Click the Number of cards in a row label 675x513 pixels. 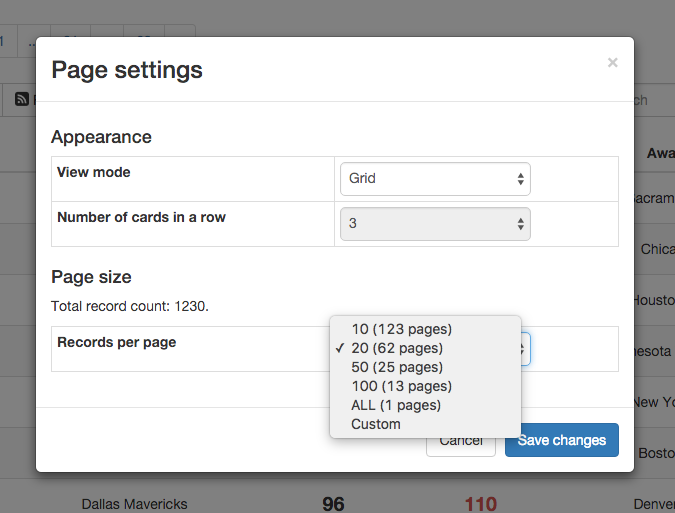pyautogui.click(x=141, y=217)
